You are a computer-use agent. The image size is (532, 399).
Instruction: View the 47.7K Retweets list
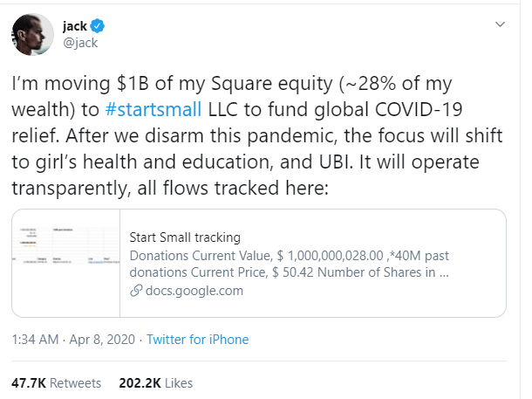tap(56, 382)
